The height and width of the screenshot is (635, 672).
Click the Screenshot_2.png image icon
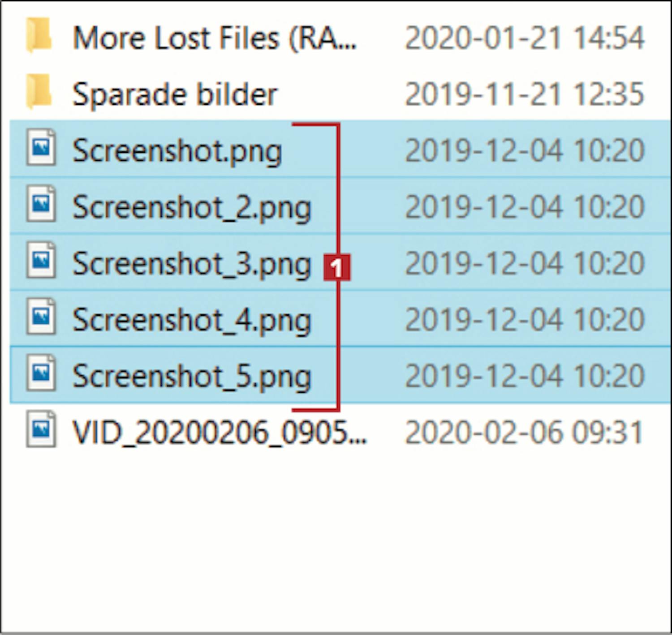click(41, 204)
